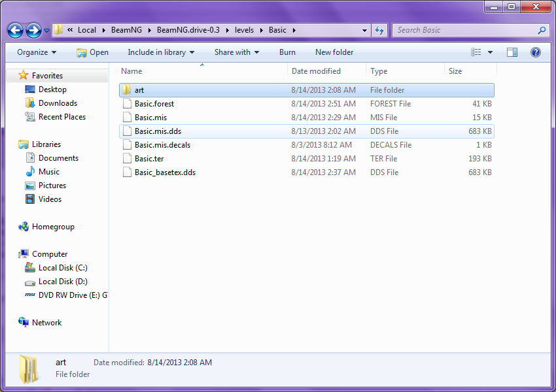Viewport: 556px width, 392px height.
Task: Toggle the preview pane
Action: (512, 52)
